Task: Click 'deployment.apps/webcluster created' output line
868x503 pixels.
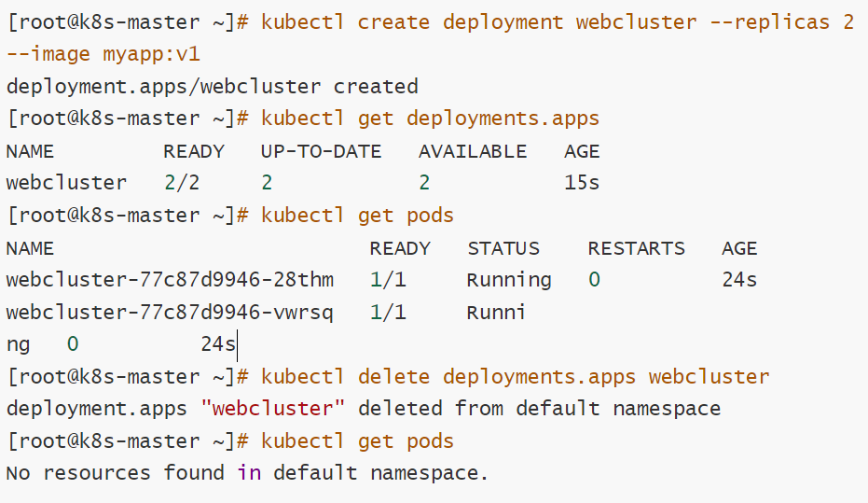Action: [x=213, y=87]
